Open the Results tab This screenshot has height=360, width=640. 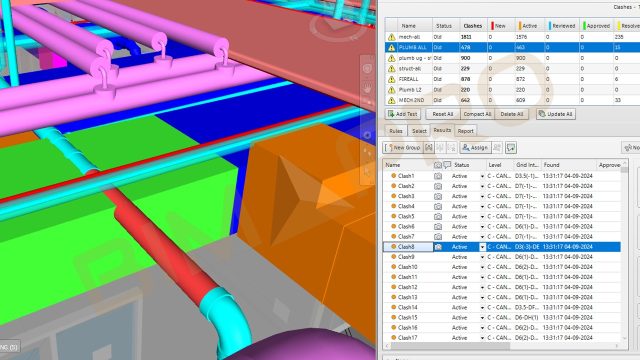click(442, 130)
